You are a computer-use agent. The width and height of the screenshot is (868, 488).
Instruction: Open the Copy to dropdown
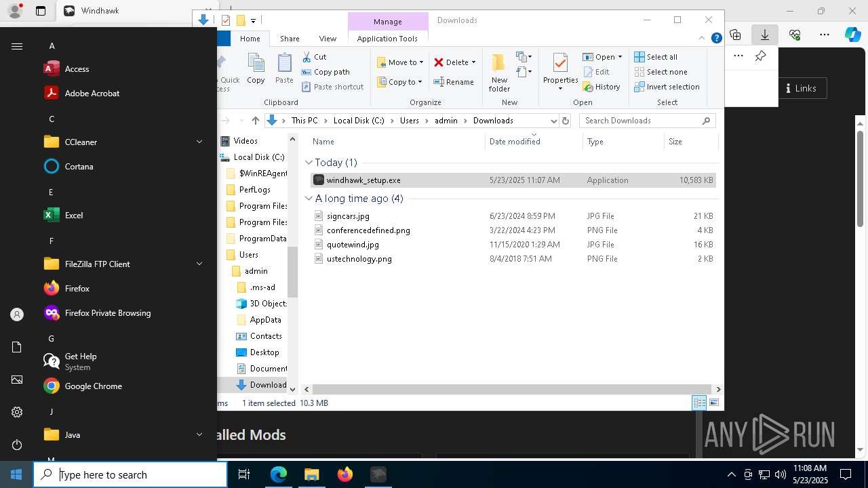399,82
